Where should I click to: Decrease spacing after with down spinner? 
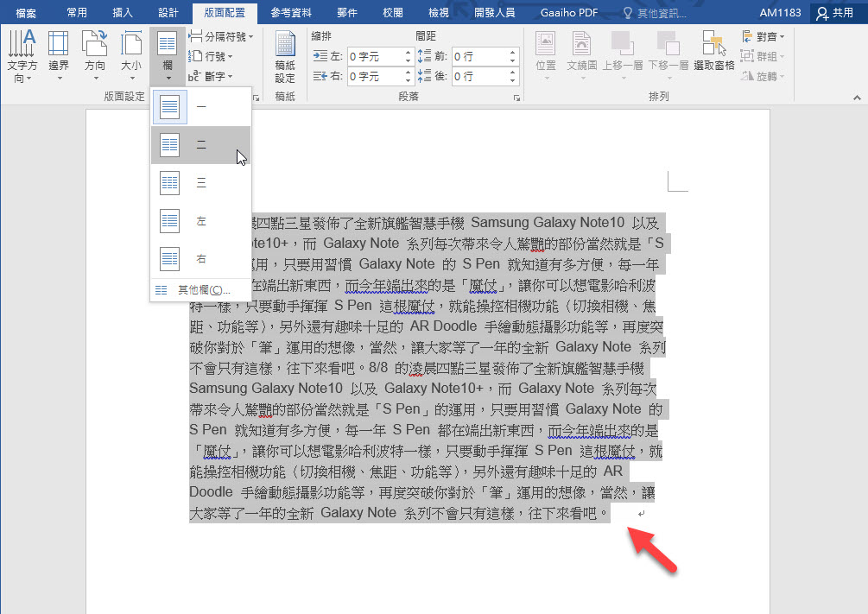513,80
